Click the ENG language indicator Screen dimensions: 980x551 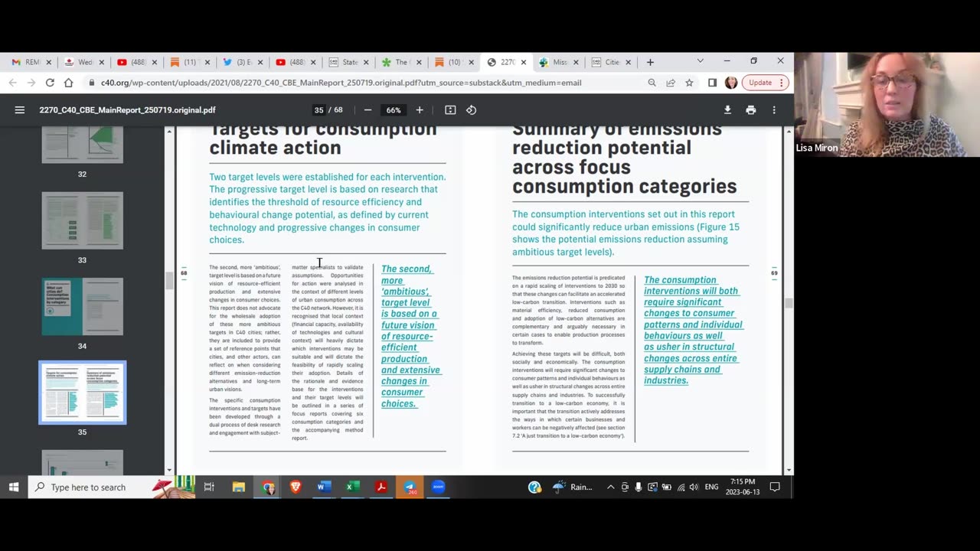coord(711,487)
